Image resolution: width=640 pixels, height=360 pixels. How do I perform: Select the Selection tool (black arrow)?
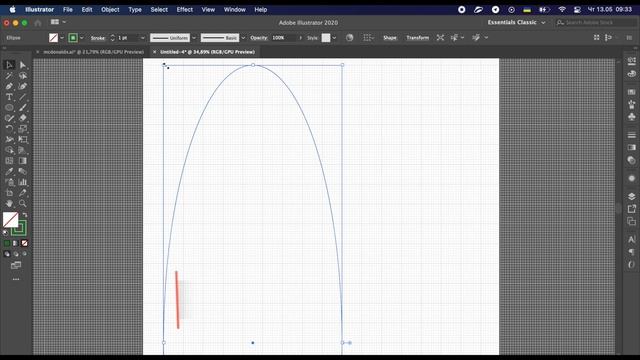coord(9,65)
